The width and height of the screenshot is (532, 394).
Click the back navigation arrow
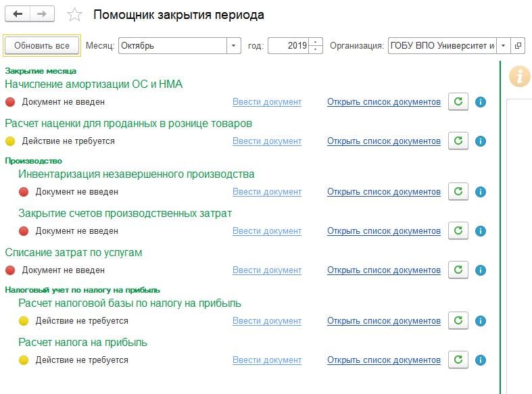pyautogui.click(x=18, y=14)
